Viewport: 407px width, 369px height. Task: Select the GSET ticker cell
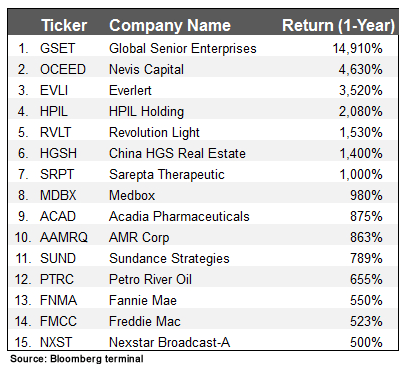(x=57, y=49)
